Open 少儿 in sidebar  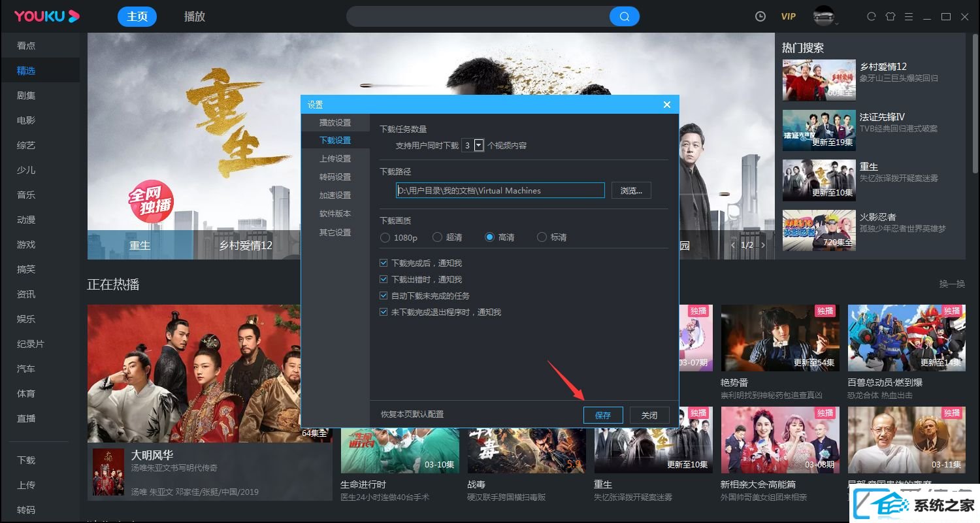[x=26, y=170]
